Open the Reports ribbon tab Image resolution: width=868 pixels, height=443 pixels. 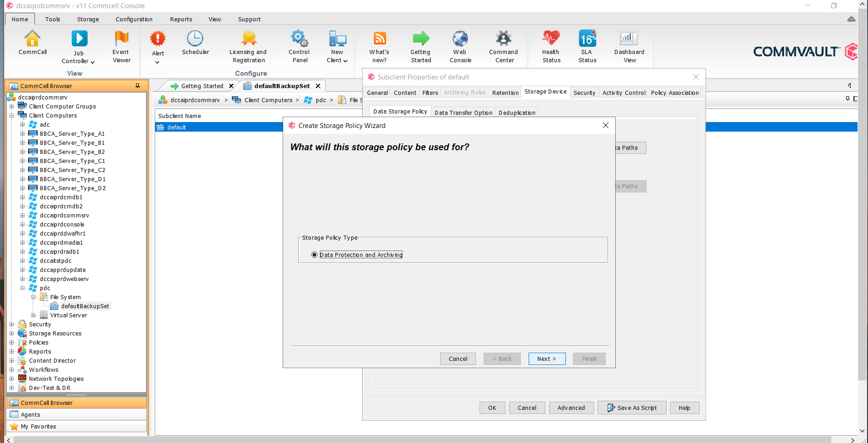point(181,19)
